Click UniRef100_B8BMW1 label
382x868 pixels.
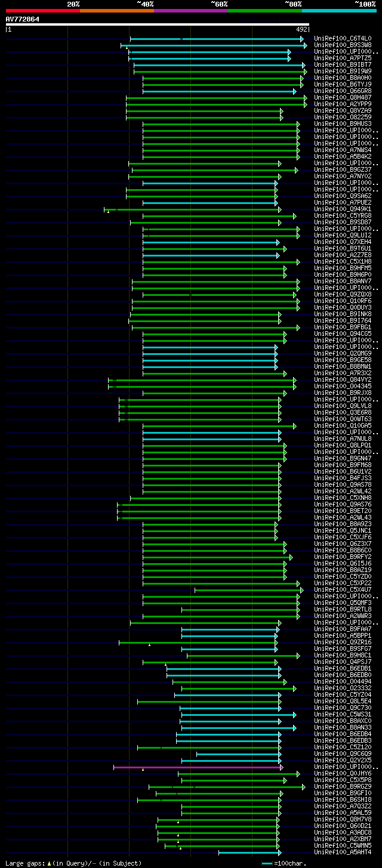click(x=343, y=366)
